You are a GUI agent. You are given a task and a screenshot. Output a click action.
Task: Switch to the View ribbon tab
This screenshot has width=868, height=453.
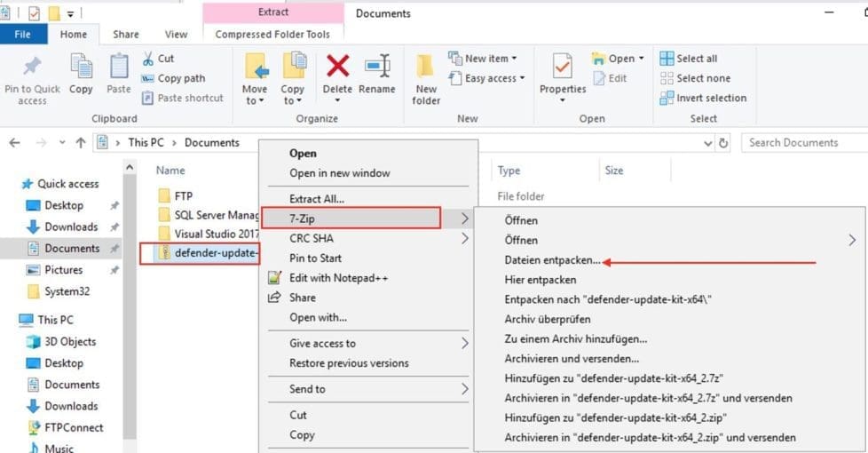coord(176,35)
